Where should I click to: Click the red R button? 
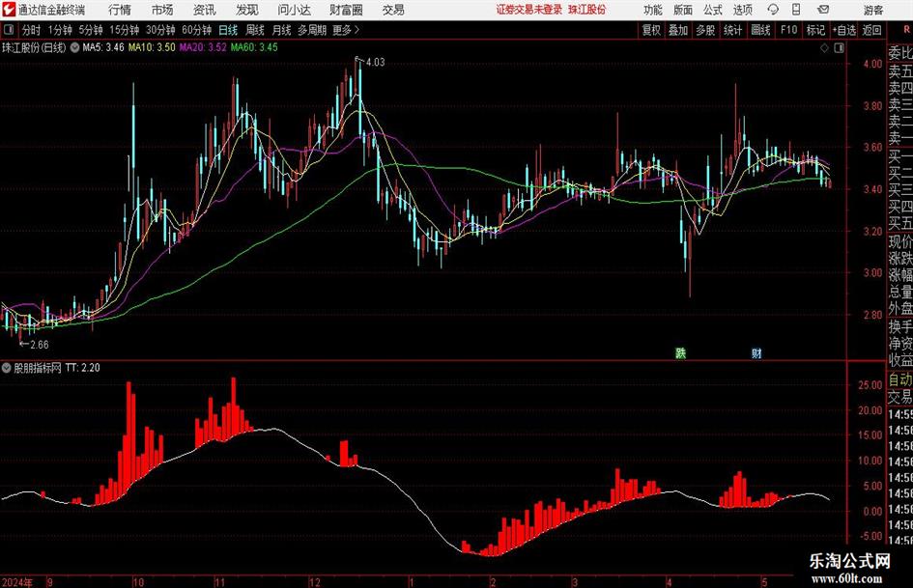coord(906,30)
